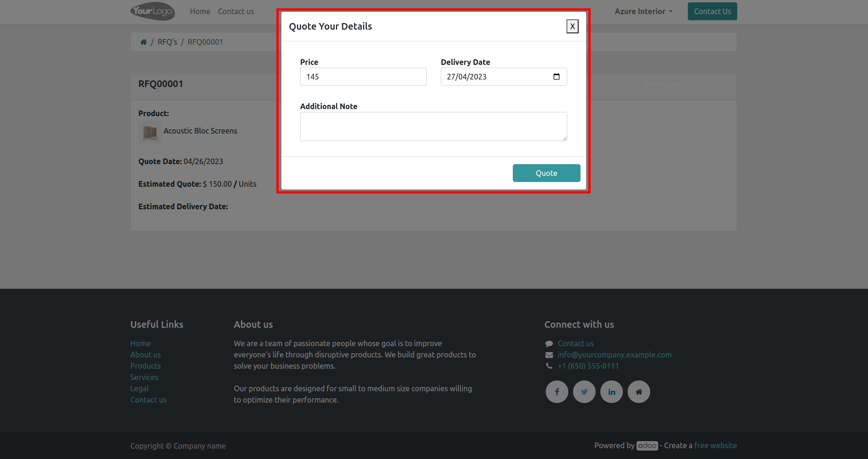868x459 pixels.
Task: Close the Quote Your Details dialog
Action: (x=572, y=26)
